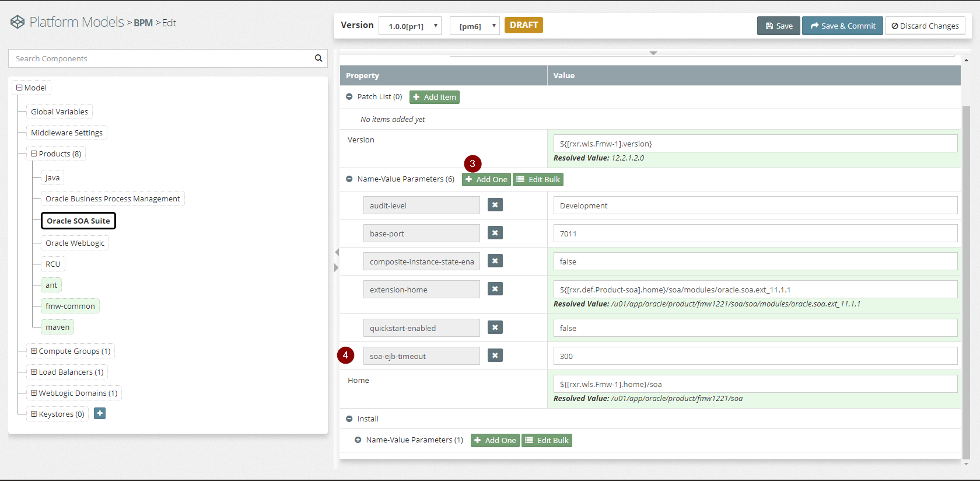Remove the base-port parameter row
Viewport: 980px width, 481px height.
[x=495, y=233]
